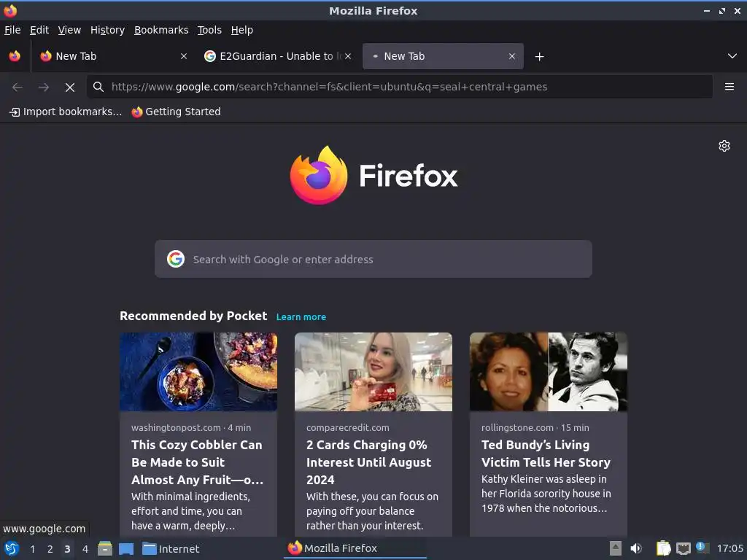This screenshot has width=747, height=560.
Task: Close the E2Guardian tab
Action: [x=348, y=56]
